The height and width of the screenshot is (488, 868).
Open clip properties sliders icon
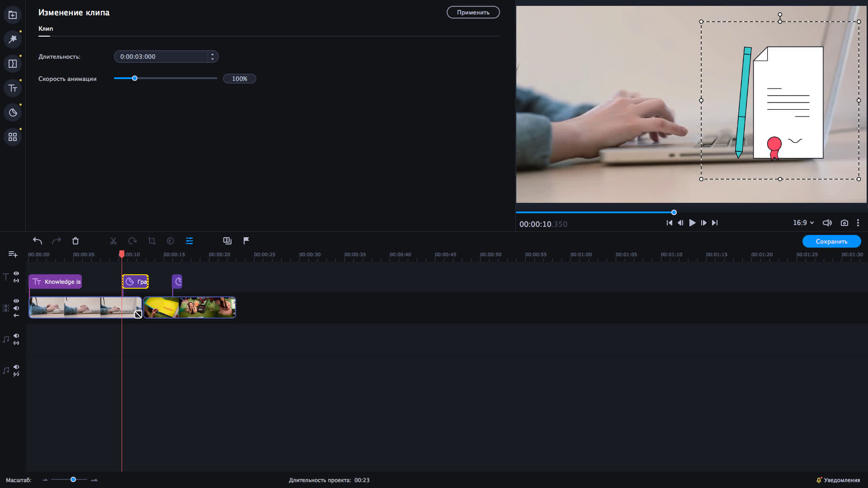189,241
